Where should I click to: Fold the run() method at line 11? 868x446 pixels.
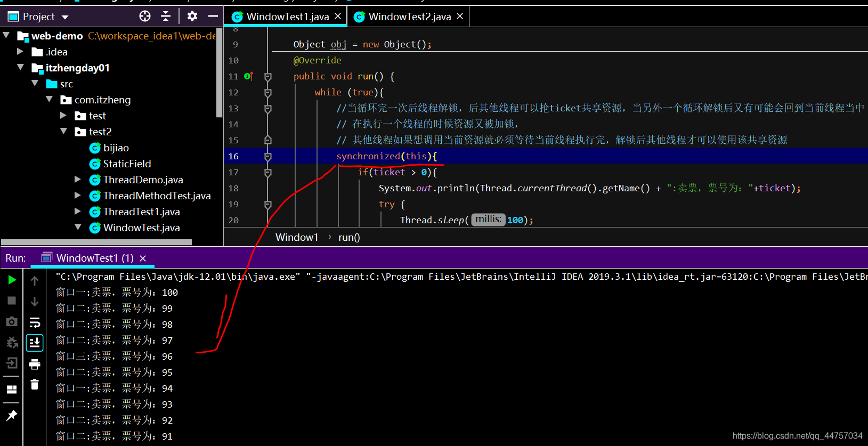(x=268, y=77)
